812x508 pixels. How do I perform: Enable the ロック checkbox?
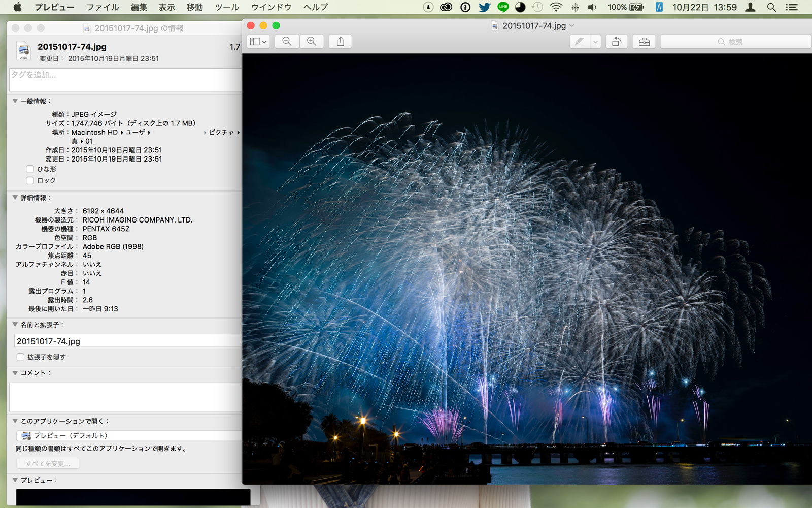point(30,180)
